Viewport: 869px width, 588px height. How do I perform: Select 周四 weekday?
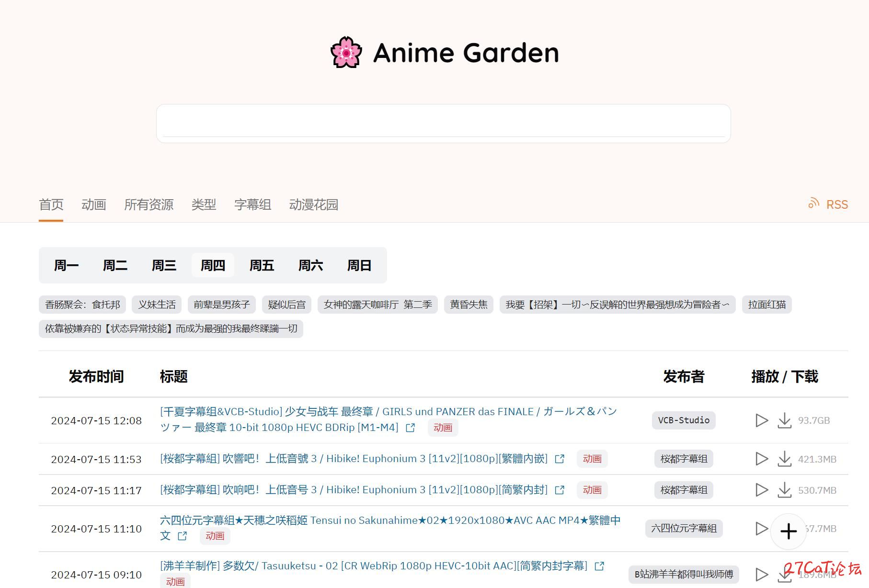coord(213,265)
